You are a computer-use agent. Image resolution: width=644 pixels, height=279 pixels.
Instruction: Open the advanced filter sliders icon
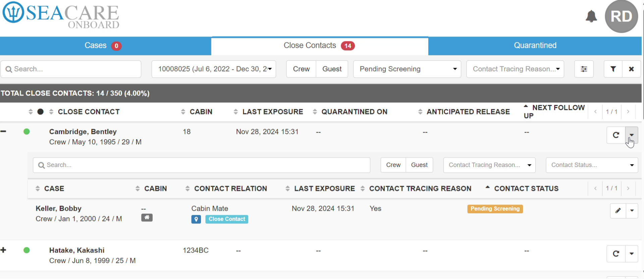[x=584, y=69]
